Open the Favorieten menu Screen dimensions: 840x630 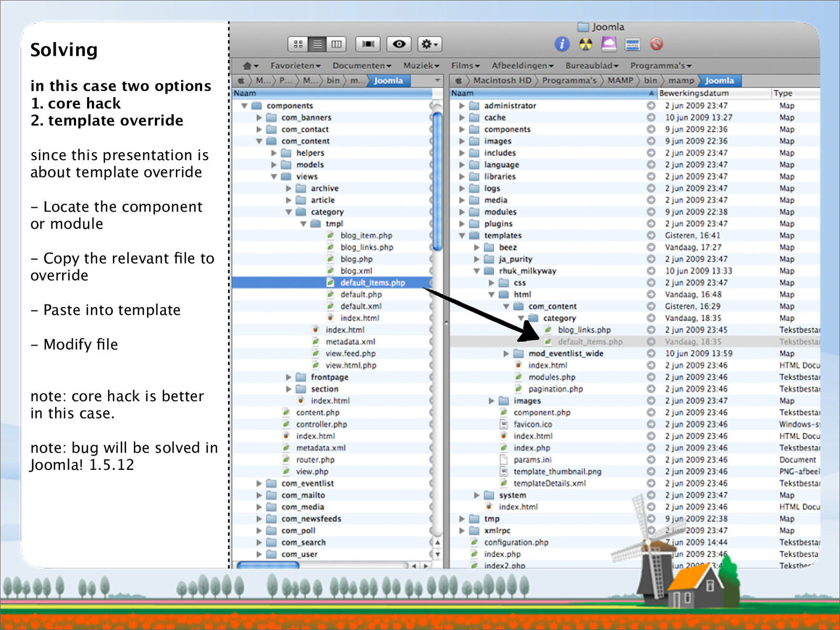tap(296, 66)
